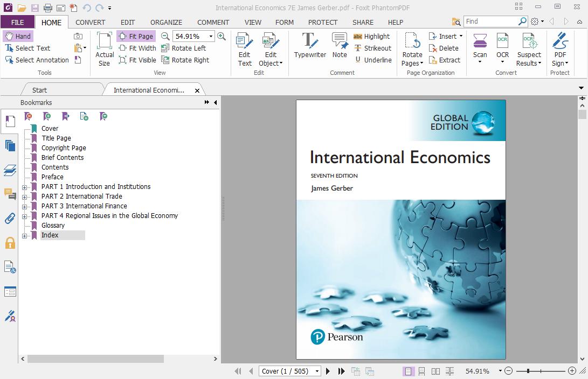Open the FILE menu
The width and height of the screenshot is (588, 379).
18,22
